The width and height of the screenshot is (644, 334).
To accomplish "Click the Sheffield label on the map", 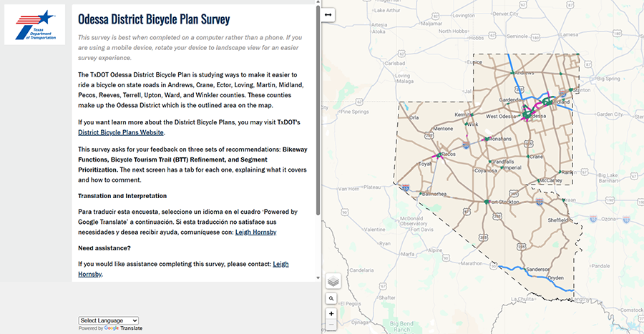I will (x=558, y=220).
